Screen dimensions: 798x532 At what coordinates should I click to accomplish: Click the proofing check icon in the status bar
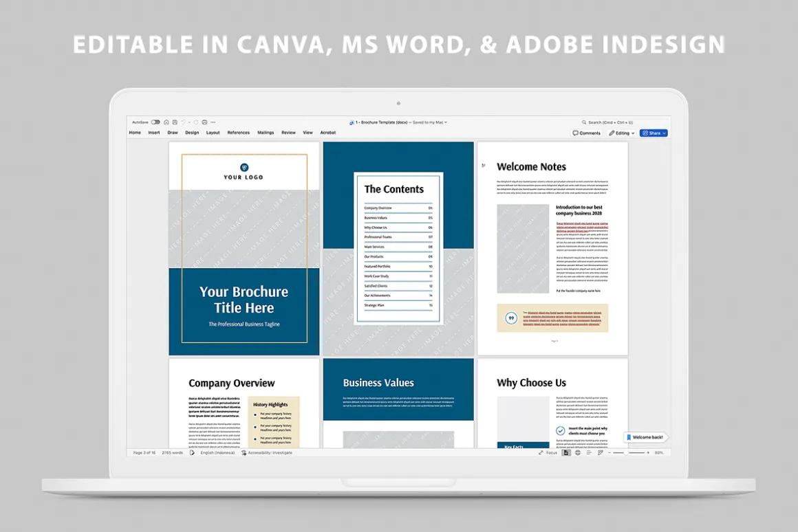pyautogui.click(x=192, y=453)
